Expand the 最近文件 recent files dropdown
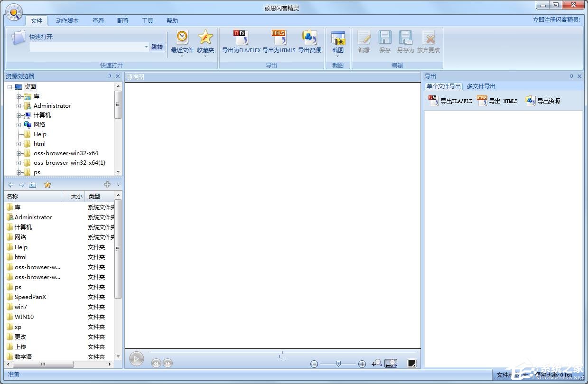Viewport: 588px width, 384px height. (182, 56)
